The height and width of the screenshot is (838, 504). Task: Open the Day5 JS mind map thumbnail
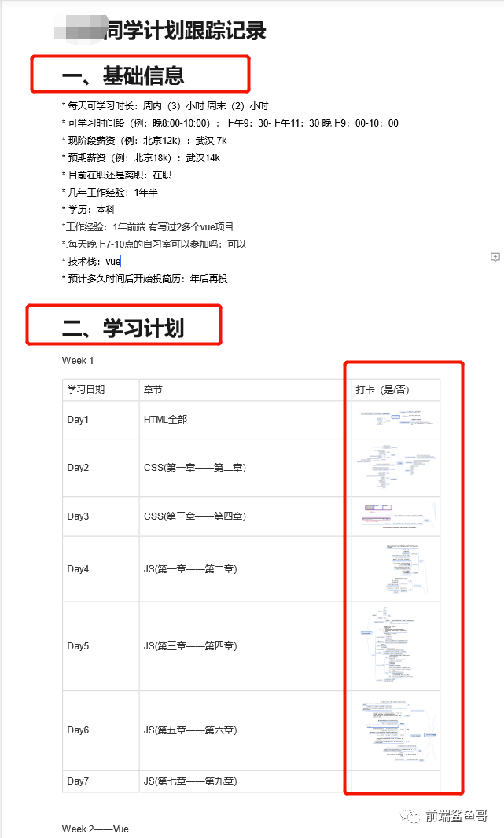pos(387,645)
